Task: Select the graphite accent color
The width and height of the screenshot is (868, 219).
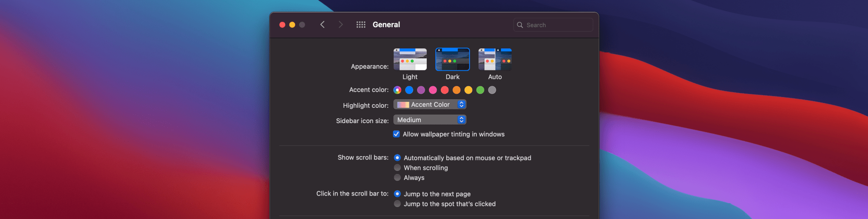Action: point(492,90)
